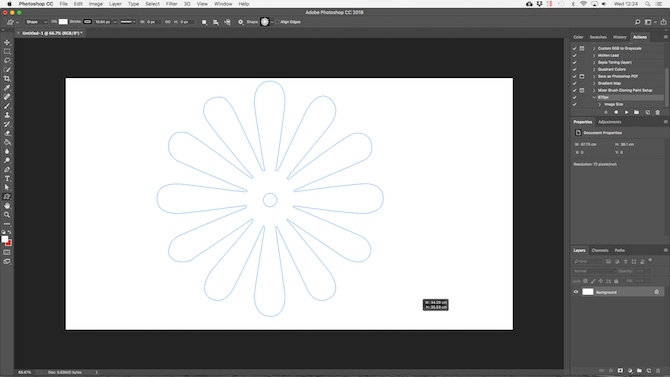Uncheck the Molten Lead action checkmark
This screenshot has width=670, height=377.
(574, 55)
